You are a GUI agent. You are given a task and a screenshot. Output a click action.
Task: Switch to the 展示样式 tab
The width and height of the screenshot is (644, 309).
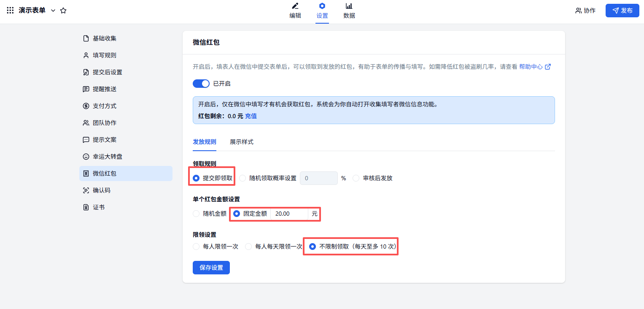241,142
